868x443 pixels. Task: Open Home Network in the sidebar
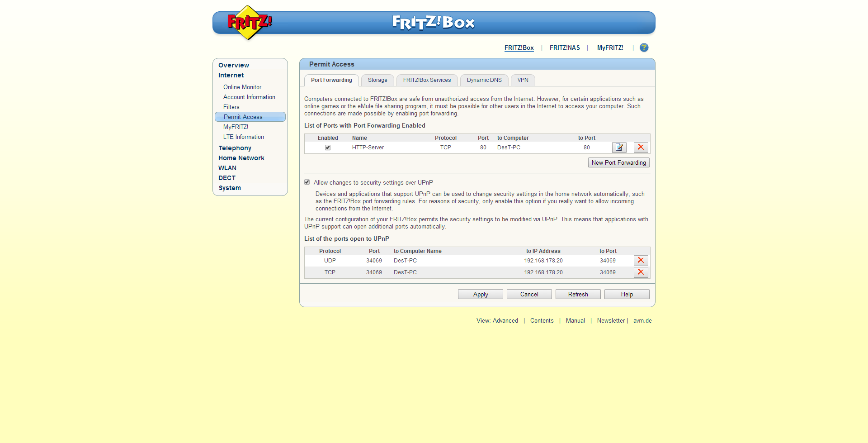[241, 158]
